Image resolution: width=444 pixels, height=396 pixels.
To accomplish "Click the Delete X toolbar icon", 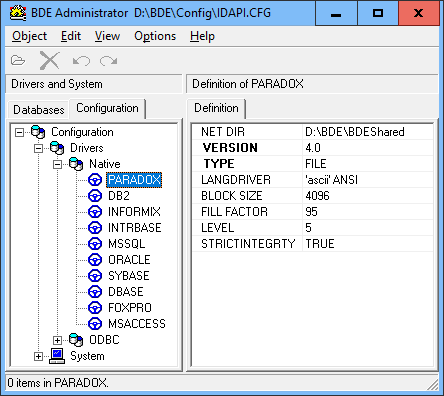I will click(49, 61).
